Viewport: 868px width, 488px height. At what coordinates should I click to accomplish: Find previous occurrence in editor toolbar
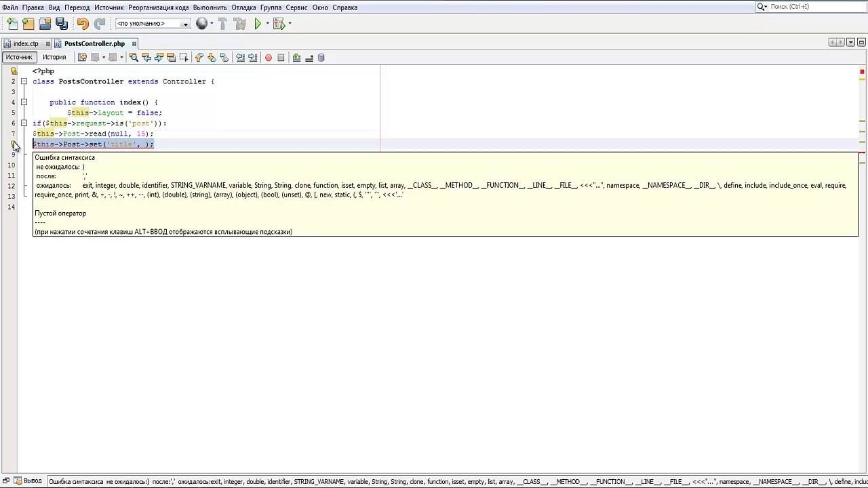tap(146, 58)
